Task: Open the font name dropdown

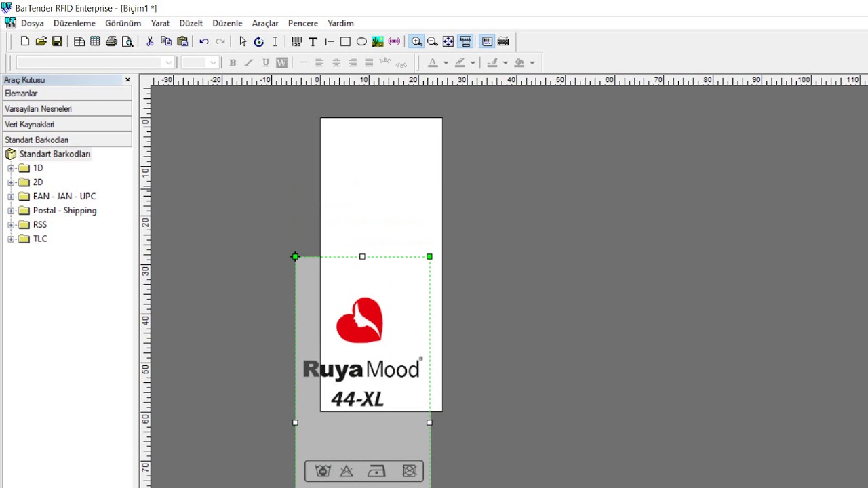Action: [168, 62]
